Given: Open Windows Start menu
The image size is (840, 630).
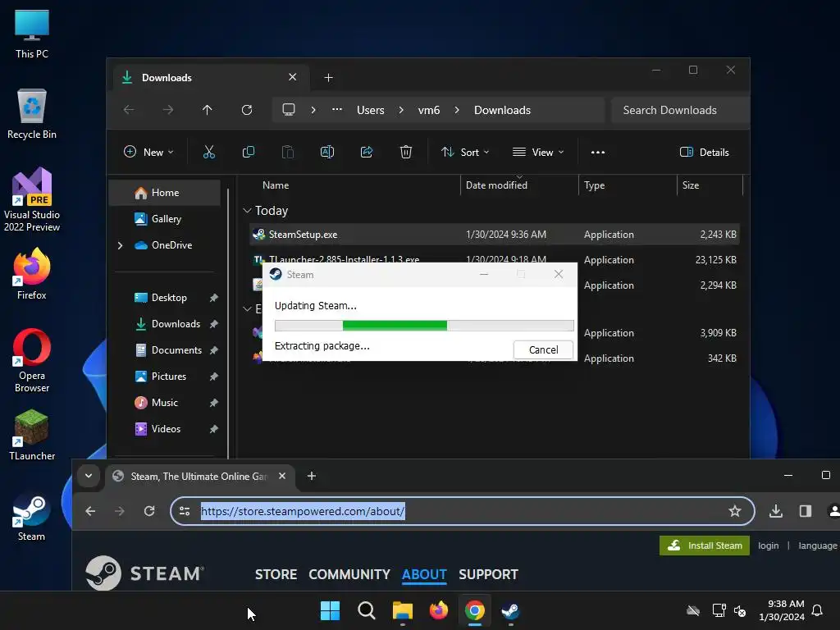Looking at the screenshot, I should pos(330,610).
